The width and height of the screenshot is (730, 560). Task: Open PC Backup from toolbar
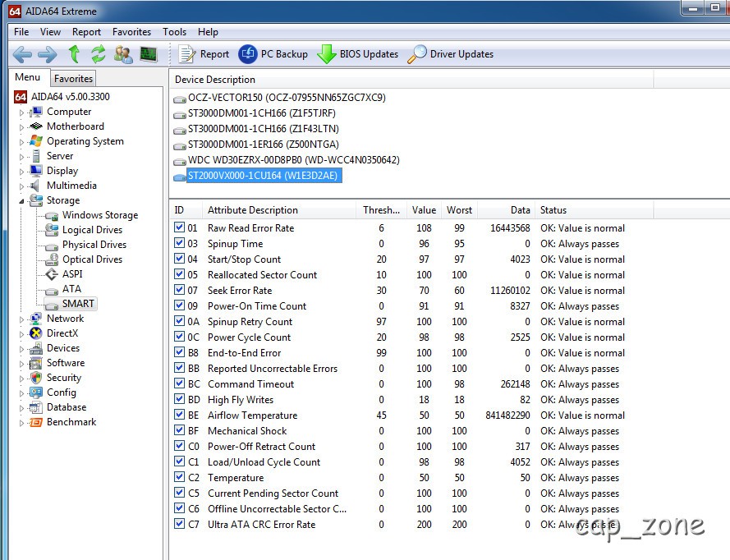[x=273, y=54]
